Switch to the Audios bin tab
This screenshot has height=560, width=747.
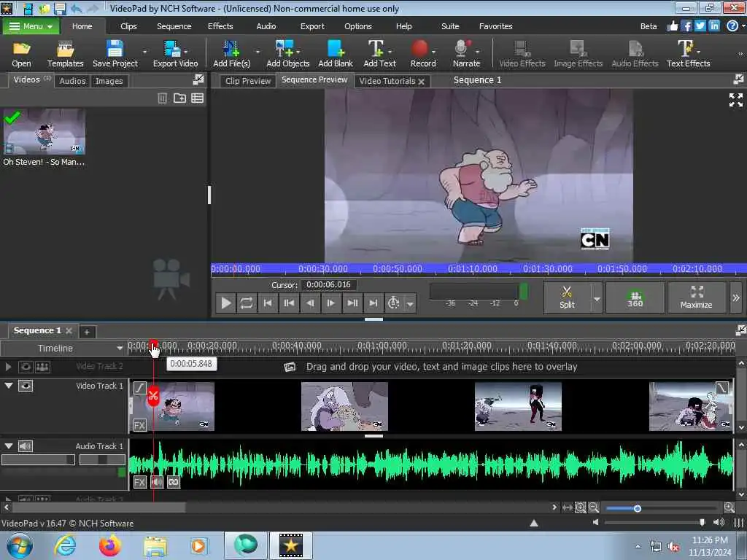(x=72, y=81)
